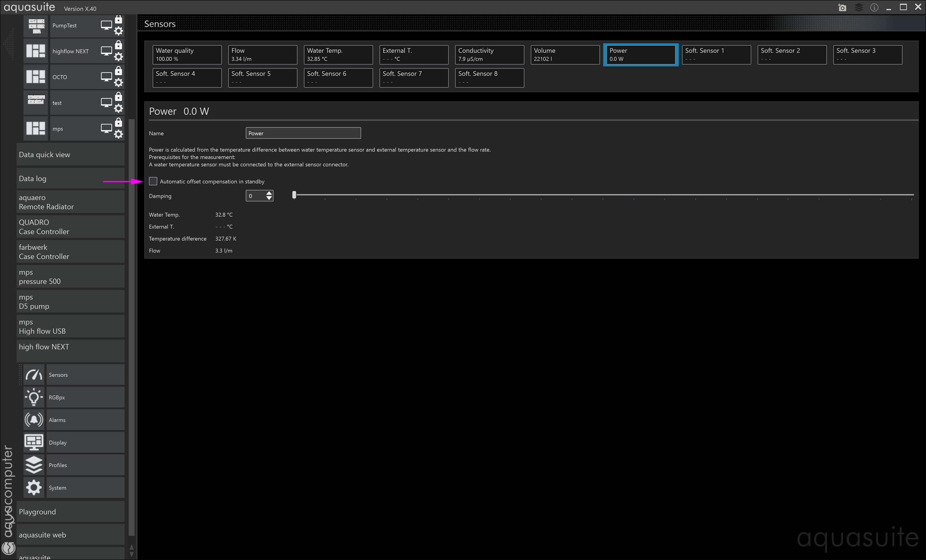The image size is (926, 560).
Task: Click the screenshot camera icon in title bar
Action: [x=842, y=7]
